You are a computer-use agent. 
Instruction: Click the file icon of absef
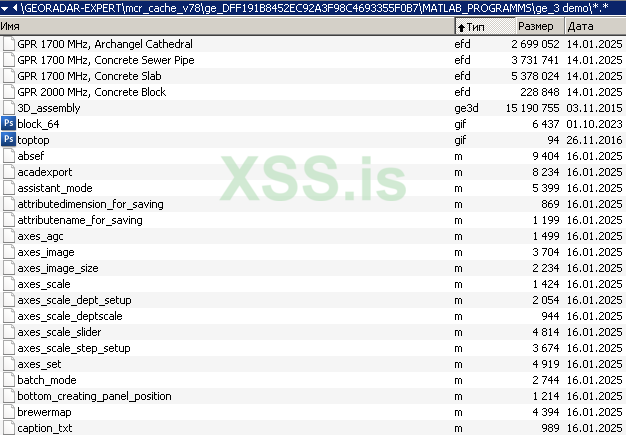click(8, 156)
